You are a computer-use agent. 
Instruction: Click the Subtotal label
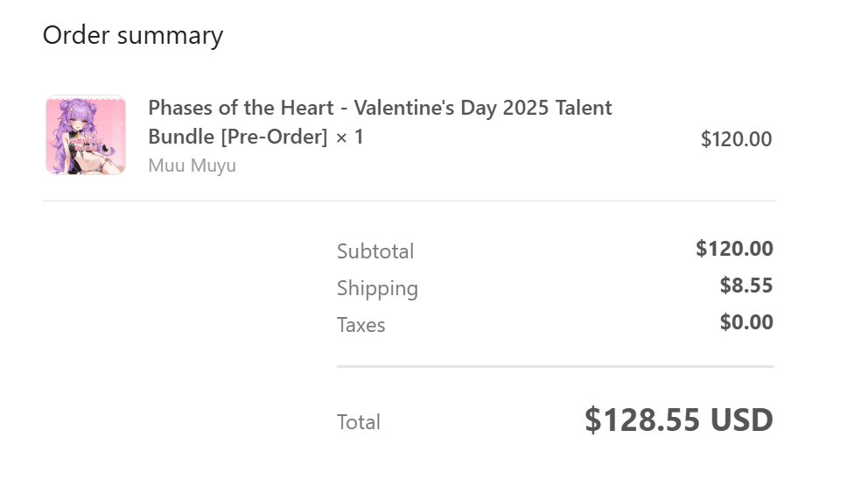[x=375, y=251]
